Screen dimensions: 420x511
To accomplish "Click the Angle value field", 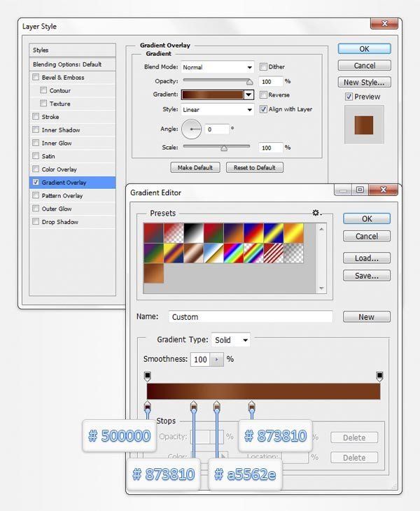I will [217, 129].
